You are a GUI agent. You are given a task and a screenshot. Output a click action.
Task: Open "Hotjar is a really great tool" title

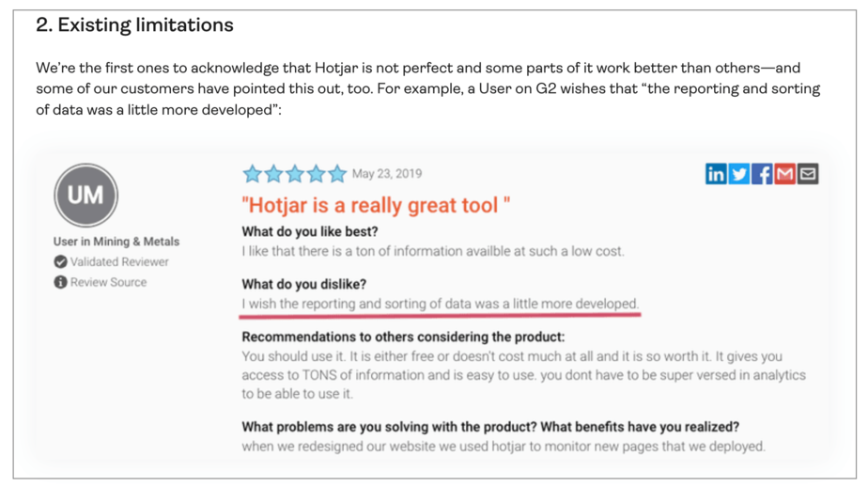(376, 205)
